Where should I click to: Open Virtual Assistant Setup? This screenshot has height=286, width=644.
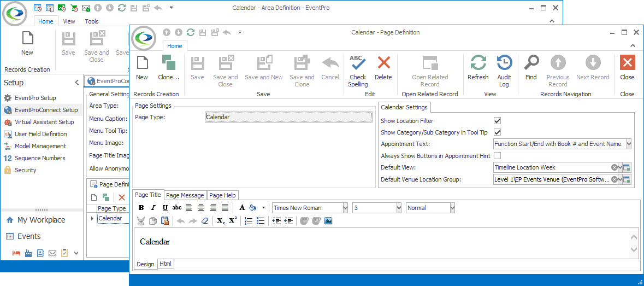pyautogui.click(x=39, y=122)
